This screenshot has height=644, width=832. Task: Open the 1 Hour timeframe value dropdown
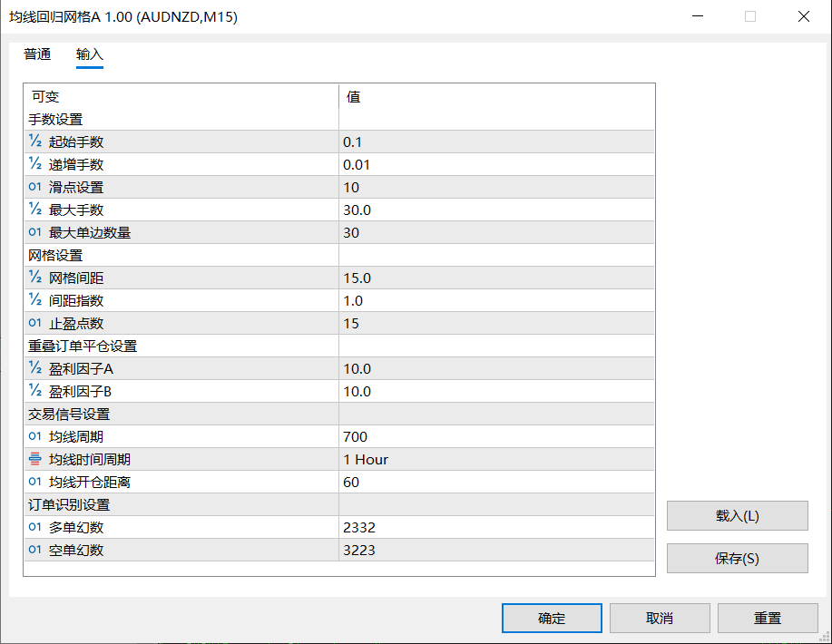(495, 459)
